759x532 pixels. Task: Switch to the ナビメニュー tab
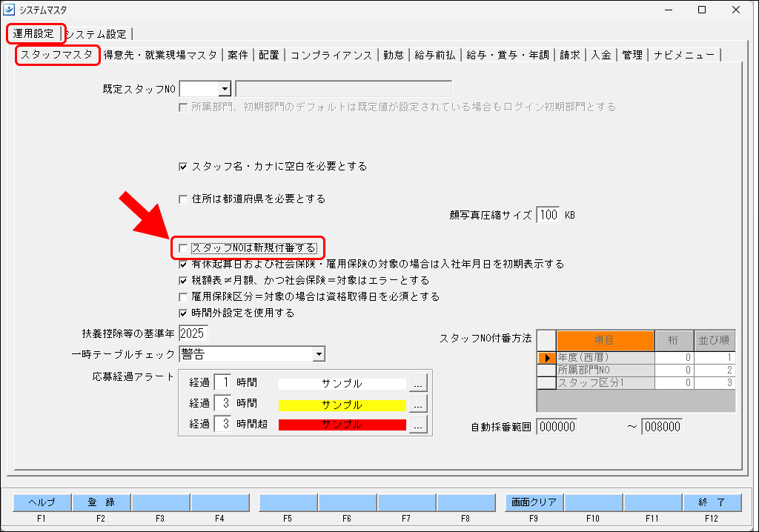coord(684,55)
